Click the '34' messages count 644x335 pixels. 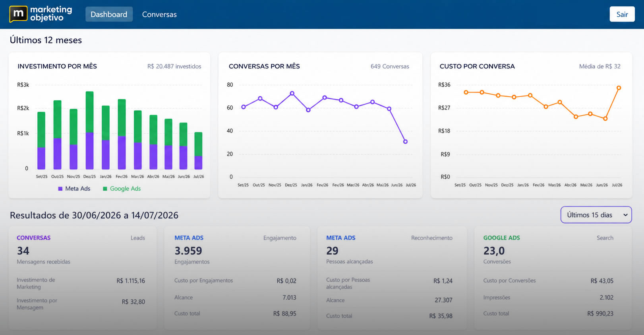pos(23,251)
